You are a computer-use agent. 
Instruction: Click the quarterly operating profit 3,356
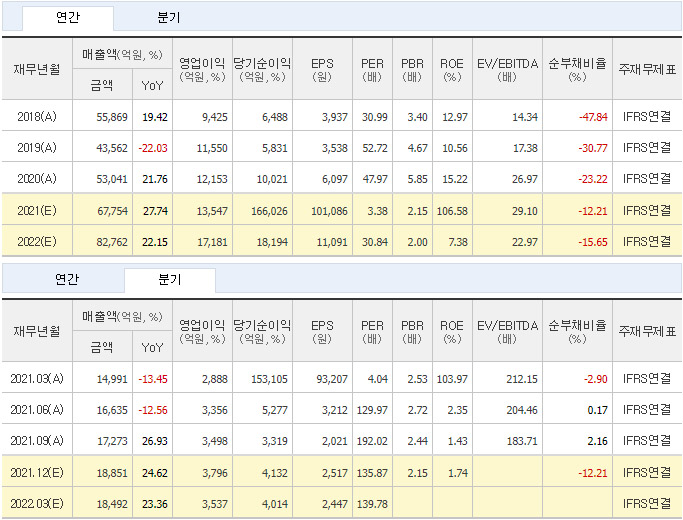pyautogui.click(x=215, y=410)
